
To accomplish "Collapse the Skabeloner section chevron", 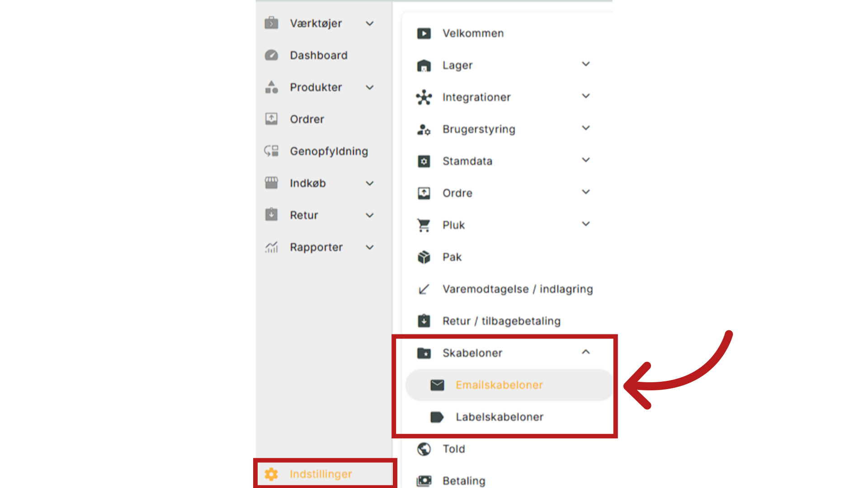I will click(x=586, y=352).
